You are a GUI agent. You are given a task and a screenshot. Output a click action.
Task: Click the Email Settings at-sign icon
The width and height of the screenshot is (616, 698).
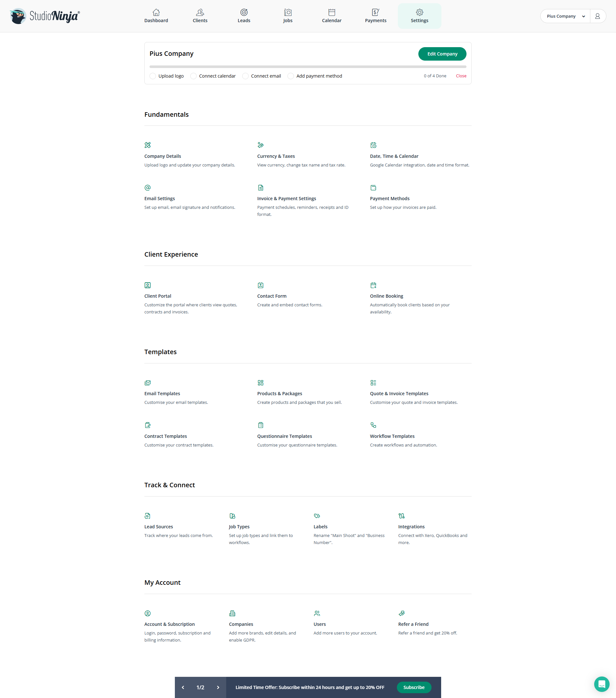(148, 187)
